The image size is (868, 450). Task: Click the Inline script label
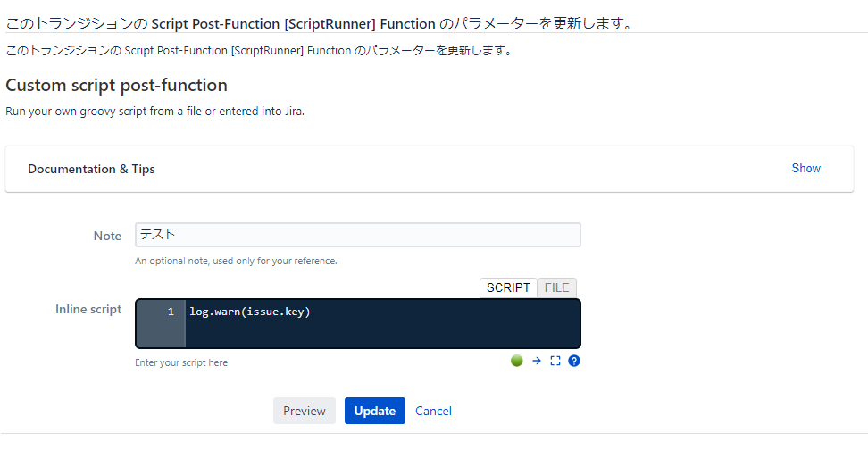[88, 310]
